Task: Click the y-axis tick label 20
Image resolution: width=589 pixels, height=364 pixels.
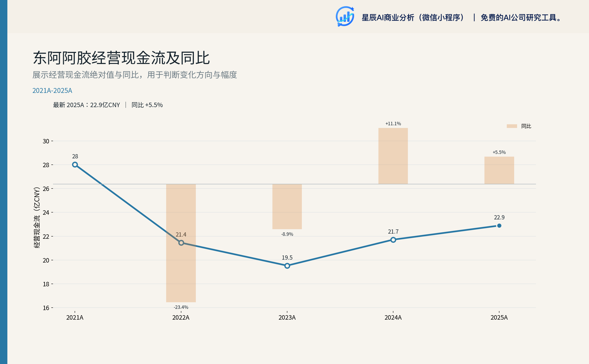Action: click(x=46, y=260)
